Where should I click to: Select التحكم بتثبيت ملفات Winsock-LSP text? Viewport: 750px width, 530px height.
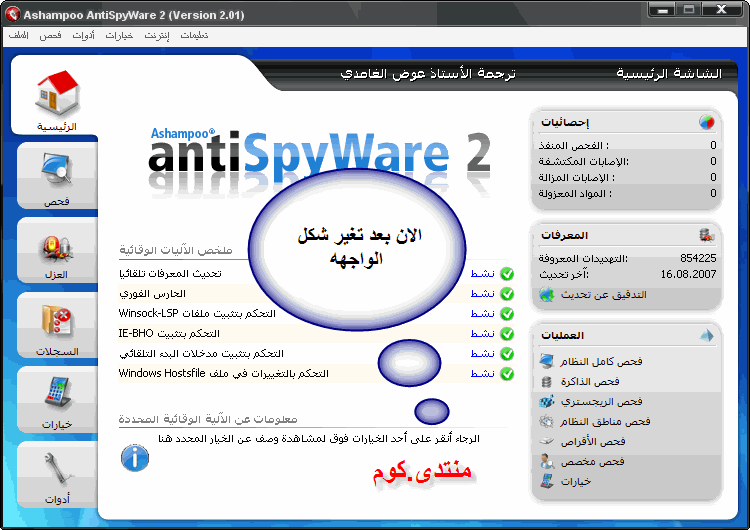[197, 314]
